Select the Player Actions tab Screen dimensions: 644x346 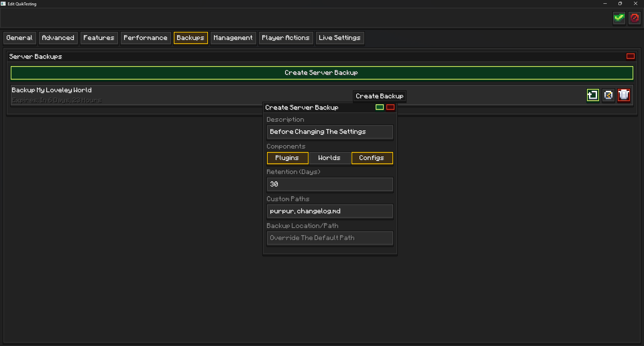tap(286, 38)
